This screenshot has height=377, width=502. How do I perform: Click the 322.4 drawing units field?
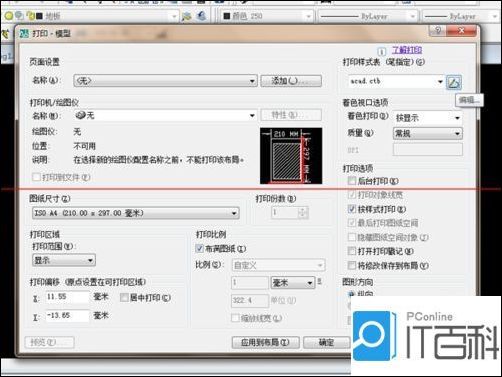[x=250, y=301]
